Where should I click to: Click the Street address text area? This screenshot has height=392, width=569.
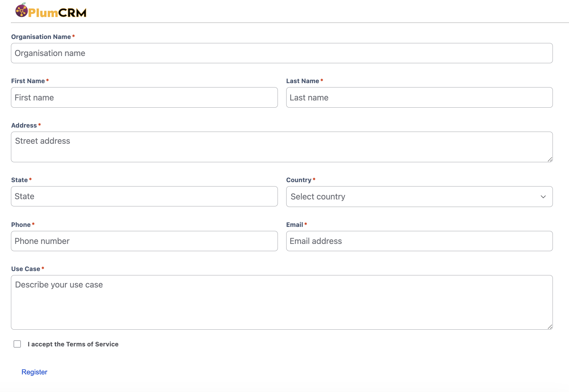point(282,147)
